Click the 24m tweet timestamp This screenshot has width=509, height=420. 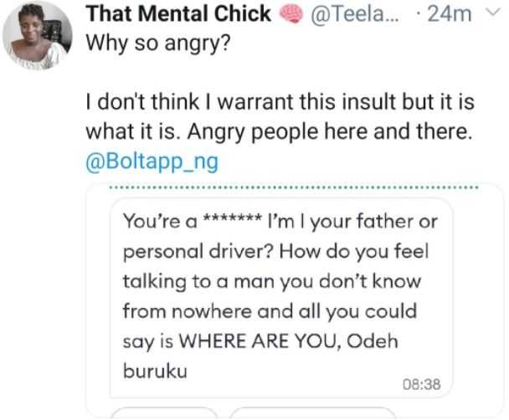click(x=449, y=14)
